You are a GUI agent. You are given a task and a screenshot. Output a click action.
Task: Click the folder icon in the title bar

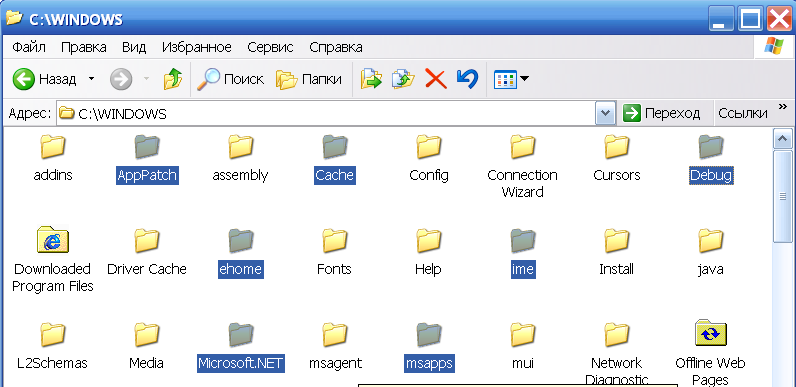(14, 18)
